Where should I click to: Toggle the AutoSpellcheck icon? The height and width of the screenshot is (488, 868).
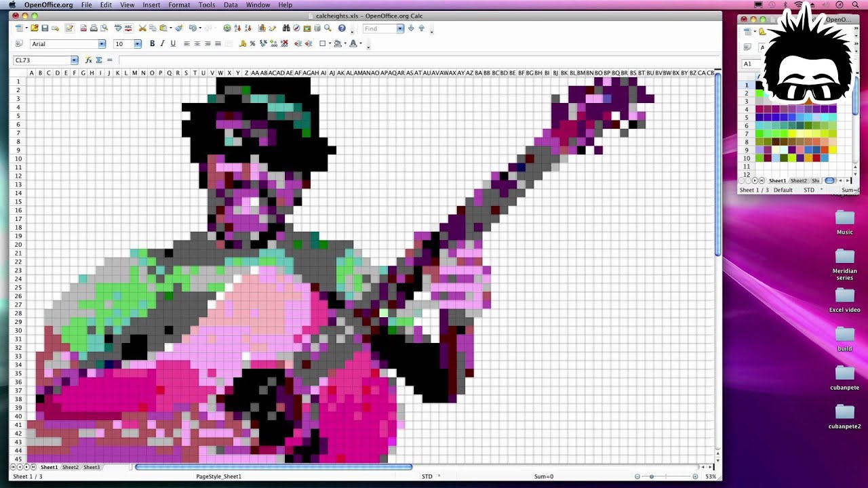pyautogui.click(x=128, y=28)
